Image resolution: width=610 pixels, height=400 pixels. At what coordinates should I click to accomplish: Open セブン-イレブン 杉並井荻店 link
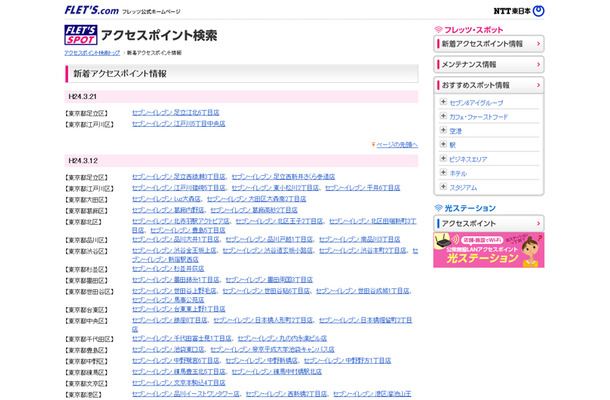point(168,269)
